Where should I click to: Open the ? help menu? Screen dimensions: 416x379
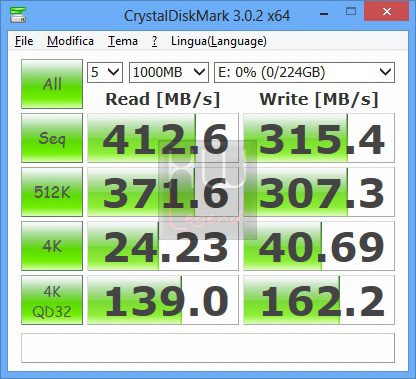pyautogui.click(x=154, y=41)
